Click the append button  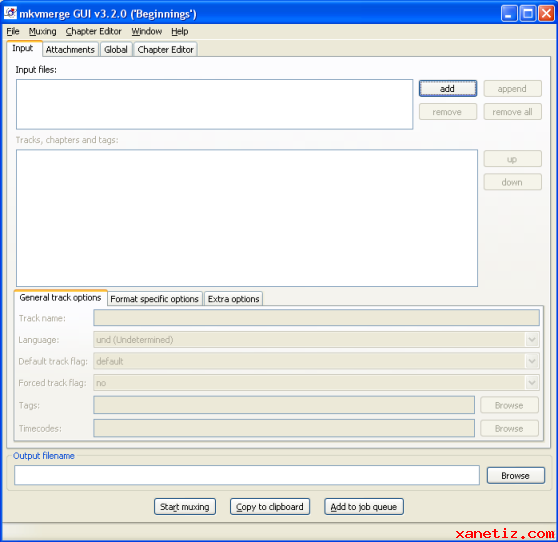(512, 88)
